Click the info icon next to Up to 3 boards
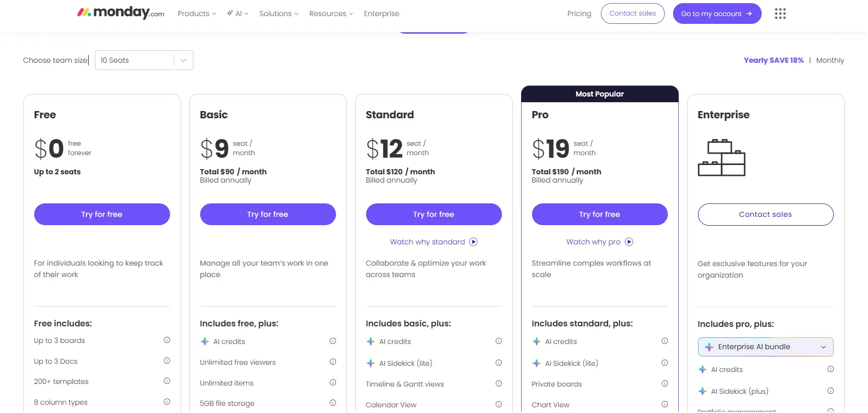The width and height of the screenshot is (868, 413). click(167, 340)
